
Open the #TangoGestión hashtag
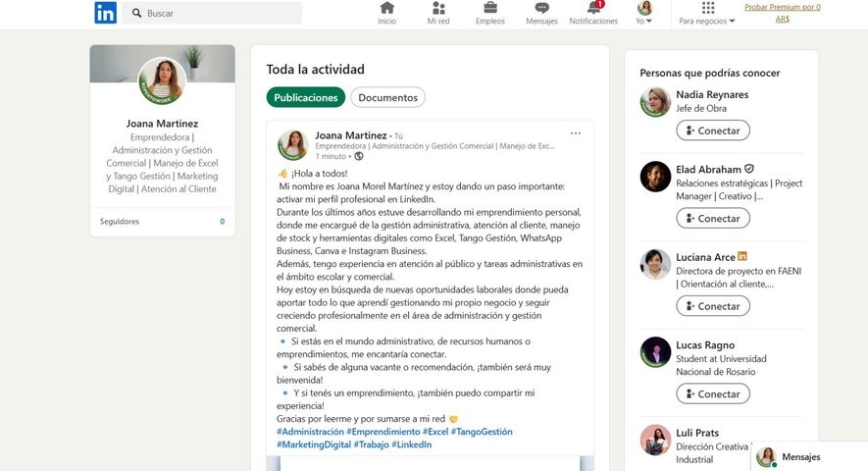482,432
